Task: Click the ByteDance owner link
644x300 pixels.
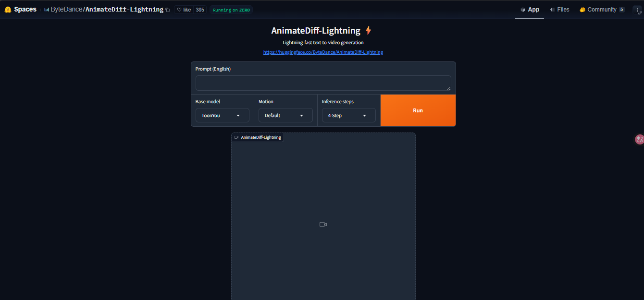Action: tap(66, 10)
